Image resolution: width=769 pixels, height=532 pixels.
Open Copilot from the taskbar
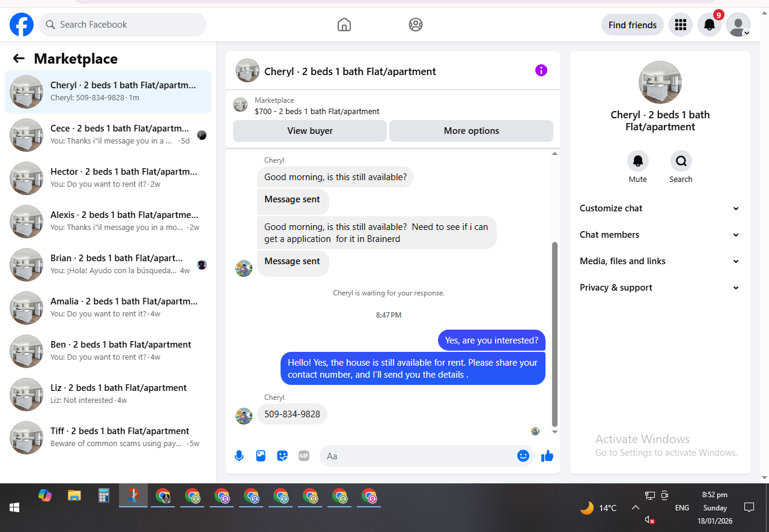(x=44, y=496)
